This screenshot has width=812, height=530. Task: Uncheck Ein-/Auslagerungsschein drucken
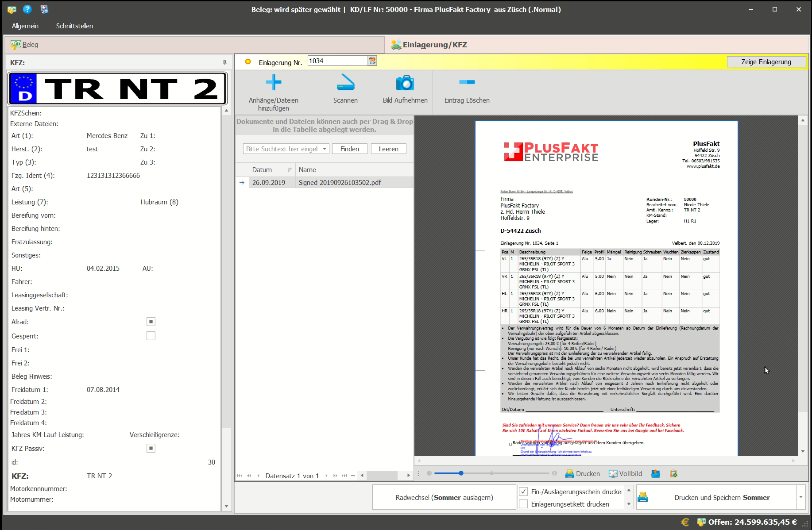point(523,492)
